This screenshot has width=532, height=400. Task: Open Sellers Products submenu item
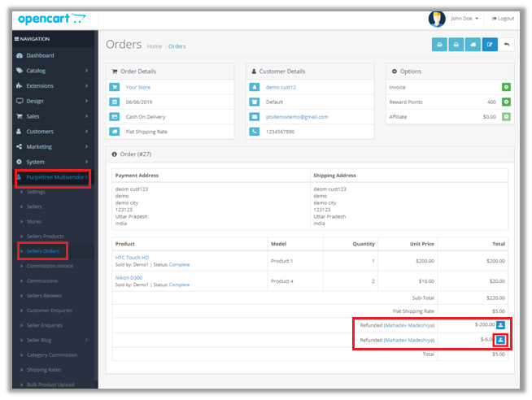click(45, 237)
